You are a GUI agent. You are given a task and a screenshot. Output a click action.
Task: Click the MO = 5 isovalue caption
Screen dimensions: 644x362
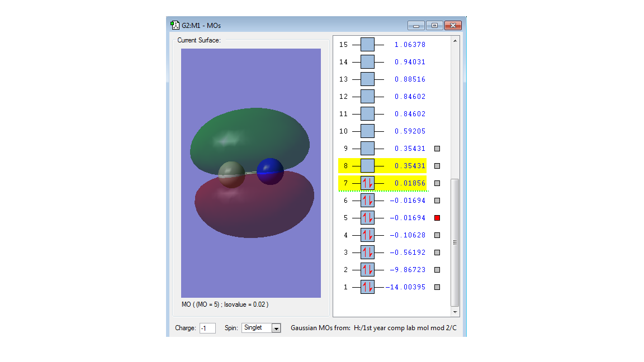click(225, 304)
